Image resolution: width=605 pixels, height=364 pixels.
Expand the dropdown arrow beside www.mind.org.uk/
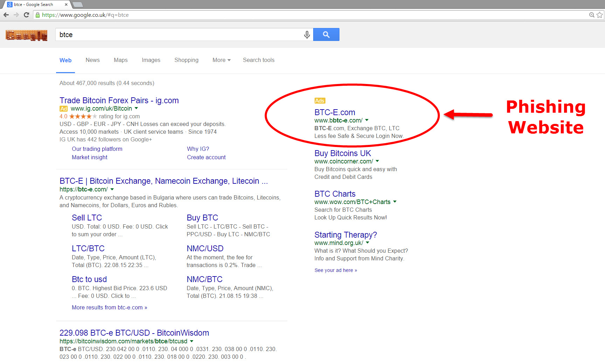point(367,243)
